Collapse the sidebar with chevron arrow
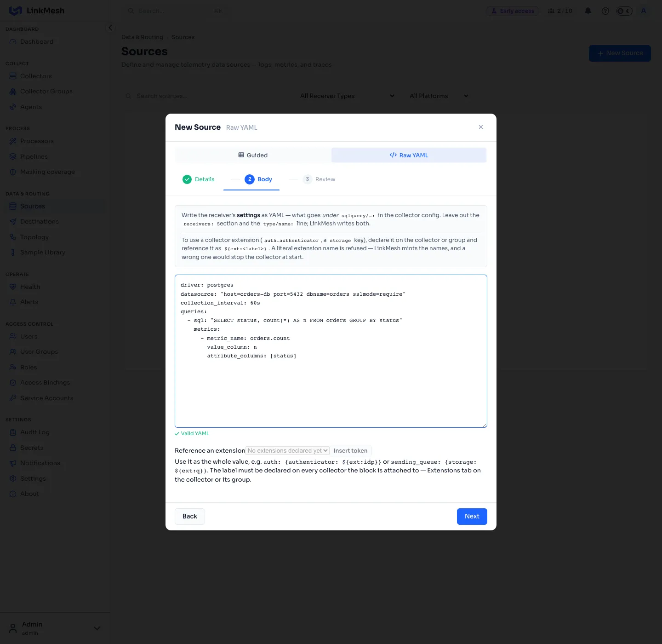 point(110,28)
